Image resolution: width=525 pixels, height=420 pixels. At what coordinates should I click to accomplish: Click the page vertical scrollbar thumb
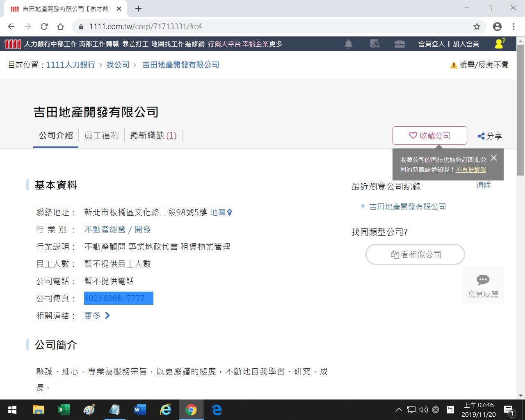point(520,110)
